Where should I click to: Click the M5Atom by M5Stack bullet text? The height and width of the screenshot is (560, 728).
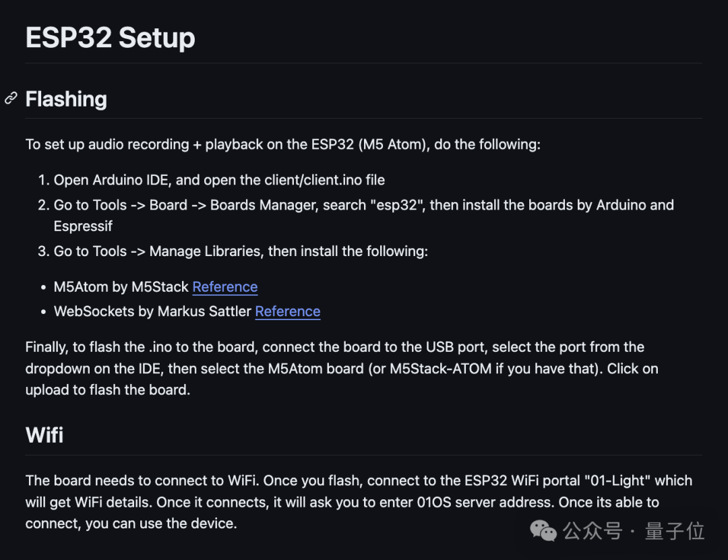click(x=121, y=286)
